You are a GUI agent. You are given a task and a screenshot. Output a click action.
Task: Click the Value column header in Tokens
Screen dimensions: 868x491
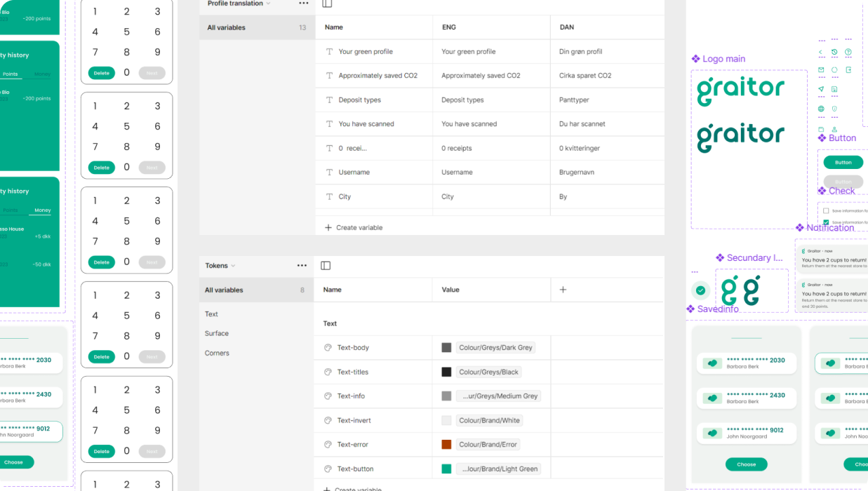(x=450, y=290)
